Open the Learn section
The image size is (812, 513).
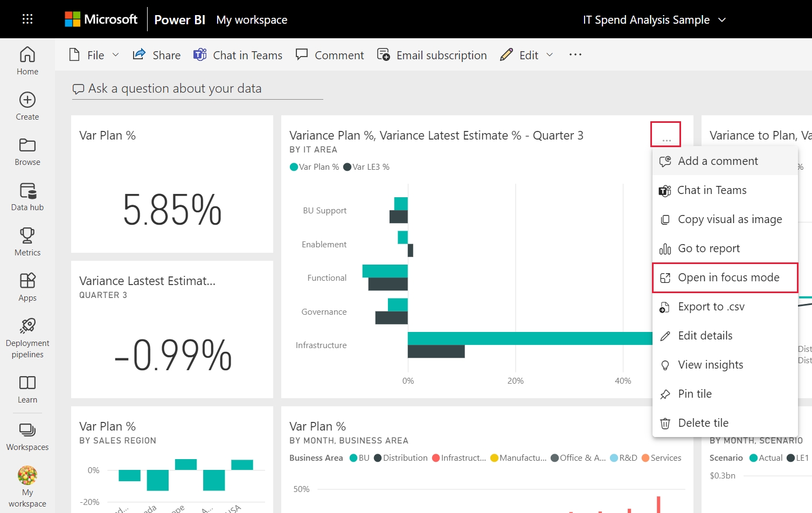tap(27, 390)
